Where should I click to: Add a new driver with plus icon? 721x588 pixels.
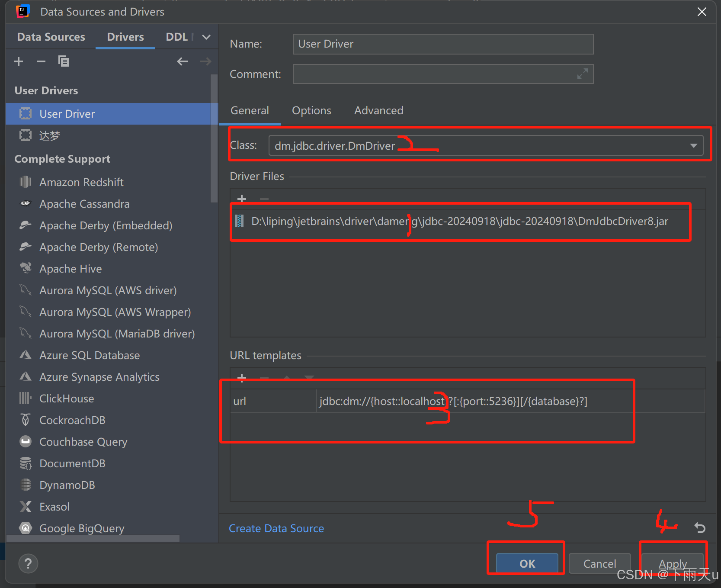19,61
